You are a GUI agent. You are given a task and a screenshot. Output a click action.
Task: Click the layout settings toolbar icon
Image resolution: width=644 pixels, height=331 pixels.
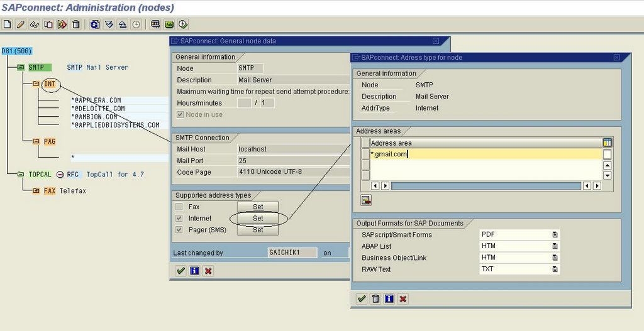(x=155, y=24)
